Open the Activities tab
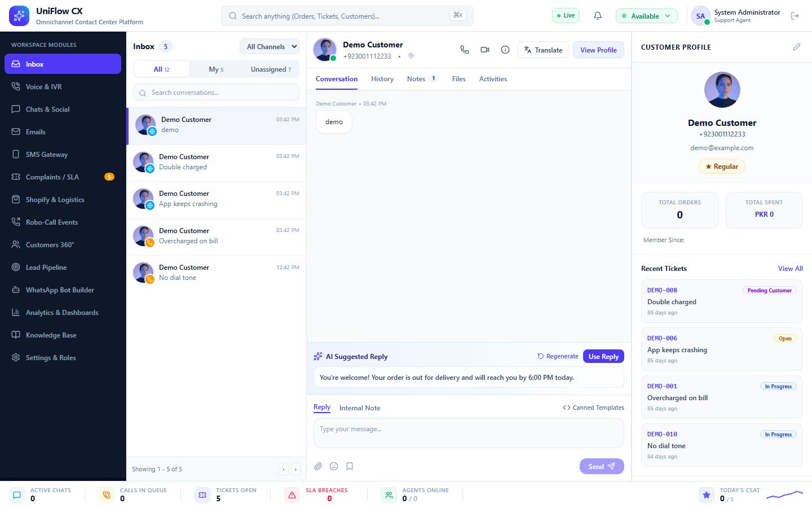The image size is (812, 508). (493, 79)
